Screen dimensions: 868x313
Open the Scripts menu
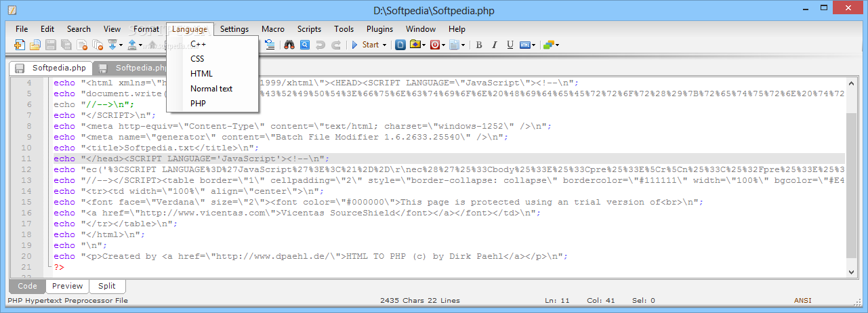pyautogui.click(x=309, y=29)
